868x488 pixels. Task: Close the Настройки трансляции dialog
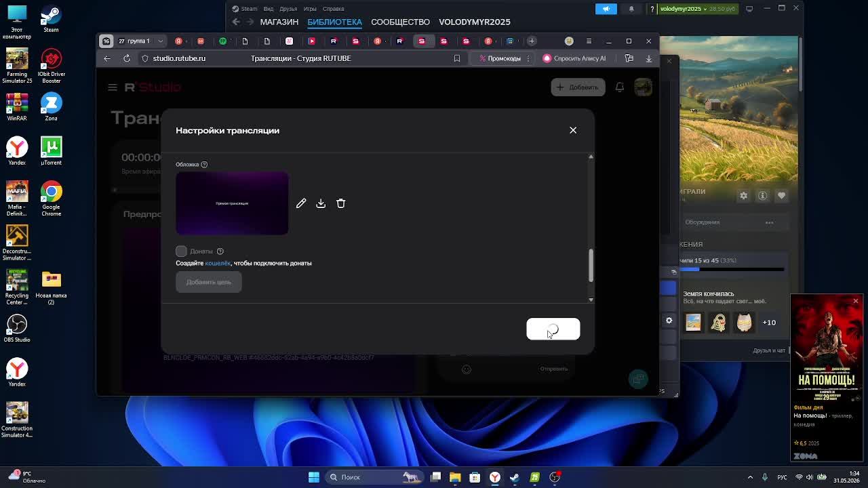573,130
